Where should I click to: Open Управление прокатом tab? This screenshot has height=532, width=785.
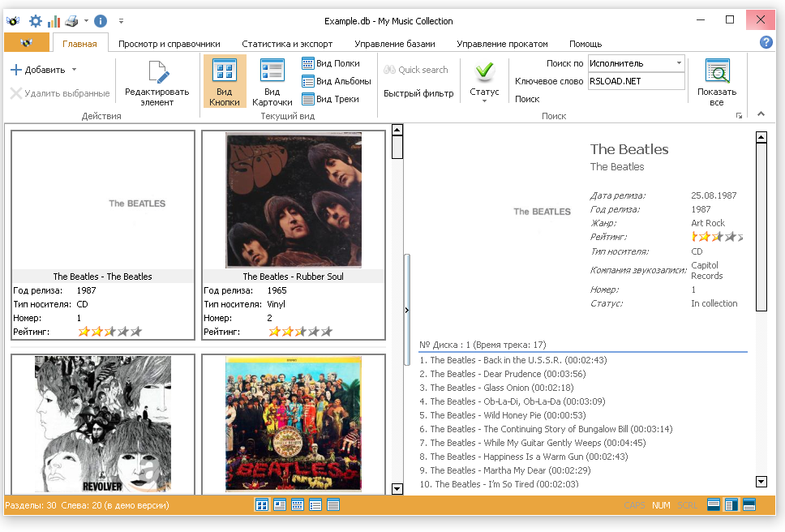pyautogui.click(x=502, y=44)
